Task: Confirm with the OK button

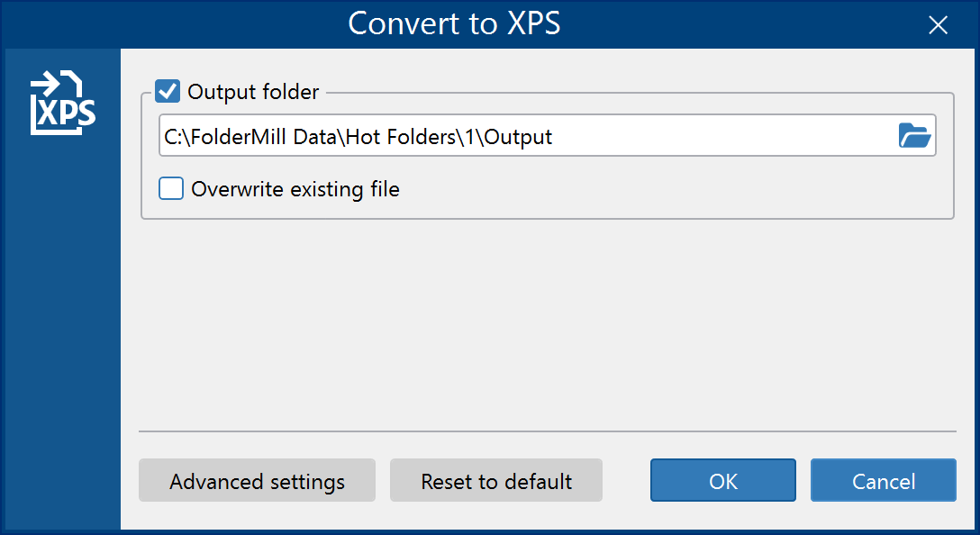Action: [723, 481]
